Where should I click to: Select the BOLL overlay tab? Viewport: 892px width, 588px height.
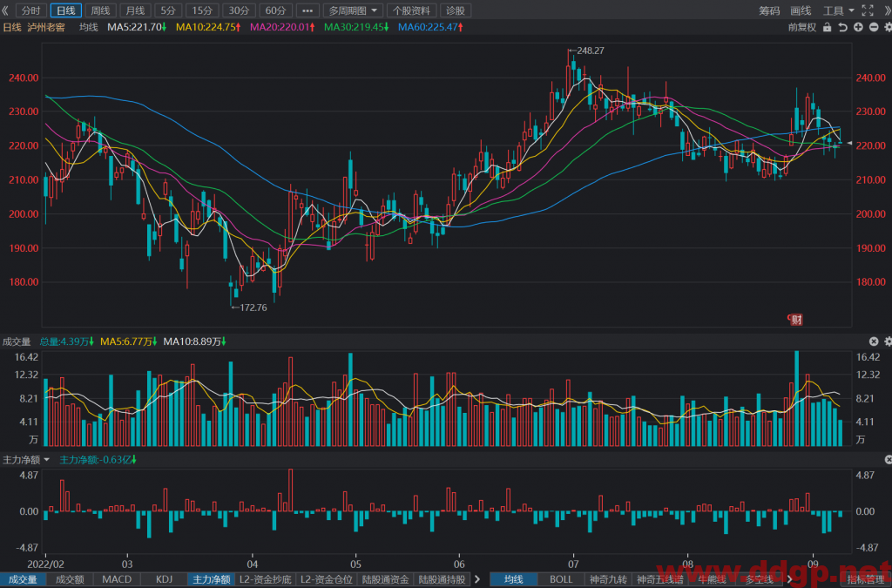click(x=561, y=579)
